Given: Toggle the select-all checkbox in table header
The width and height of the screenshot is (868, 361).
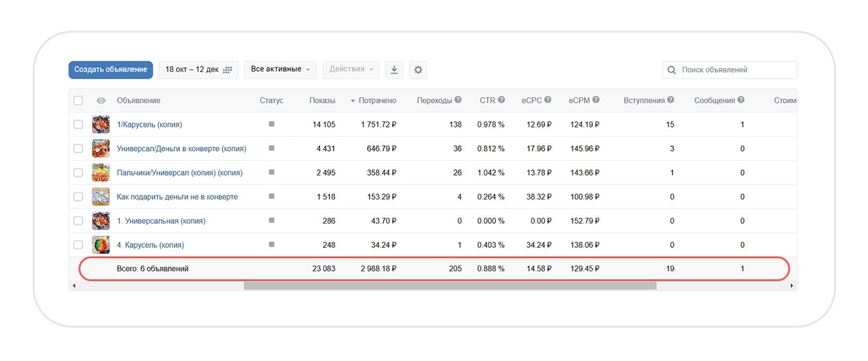Looking at the screenshot, I should pyautogui.click(x=78, y=101).
